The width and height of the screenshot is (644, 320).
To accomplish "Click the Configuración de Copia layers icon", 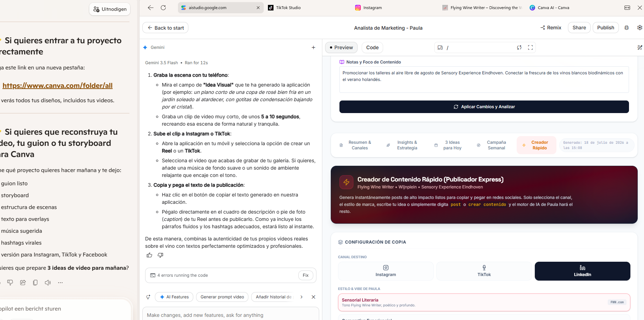I will [340, 242].
